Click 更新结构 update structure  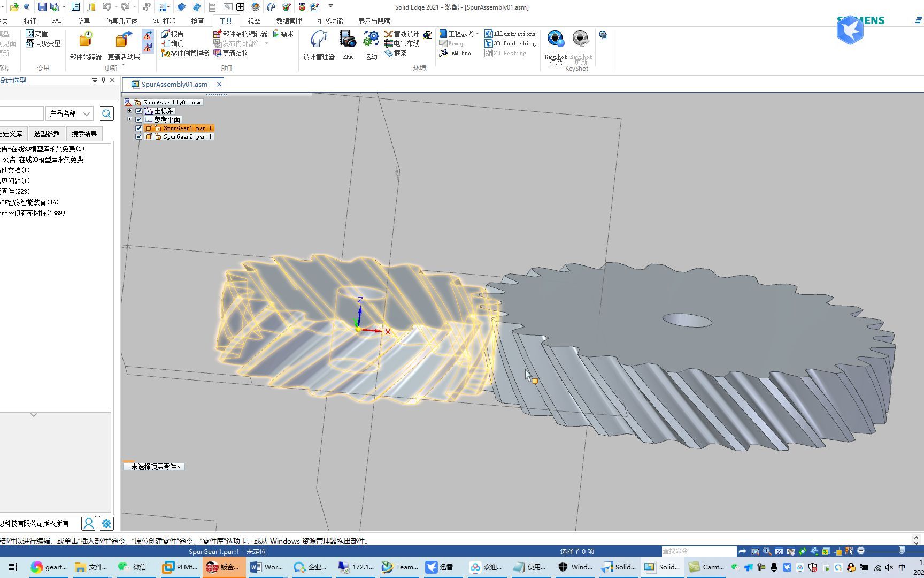point(231,53)
